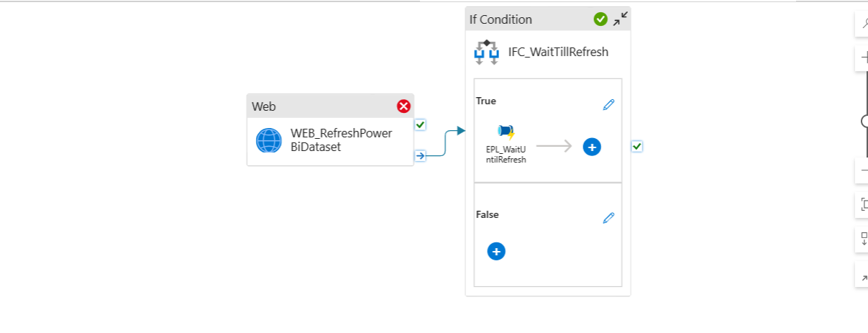
Task: Add an activity to the False branch
Action: pos(496,251)
